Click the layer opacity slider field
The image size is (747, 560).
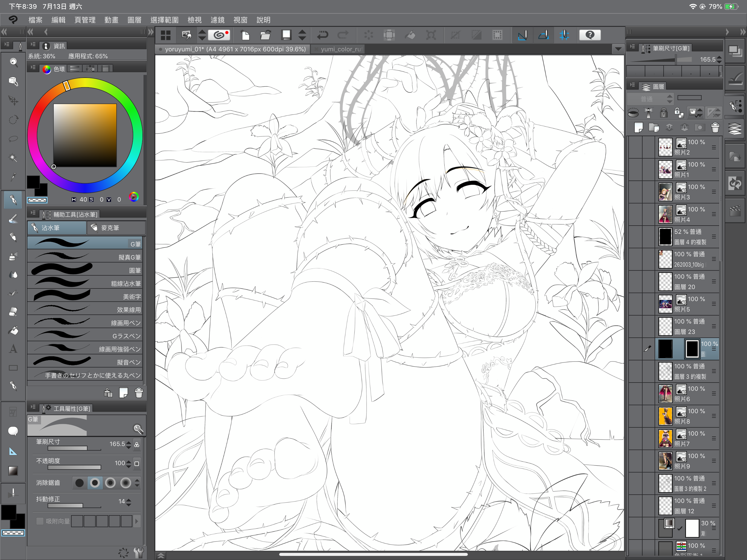point(689,98)
